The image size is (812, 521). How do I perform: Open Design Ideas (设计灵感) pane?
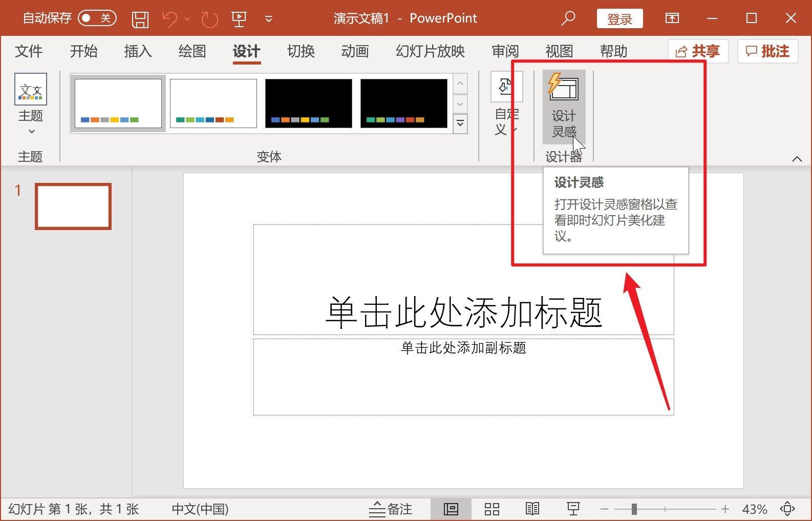click(564, 107)
